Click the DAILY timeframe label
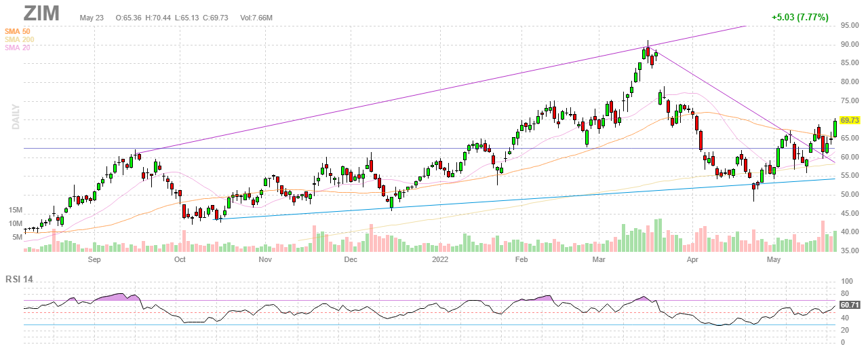Screen dimensions: 868x353 pos(14,117)
